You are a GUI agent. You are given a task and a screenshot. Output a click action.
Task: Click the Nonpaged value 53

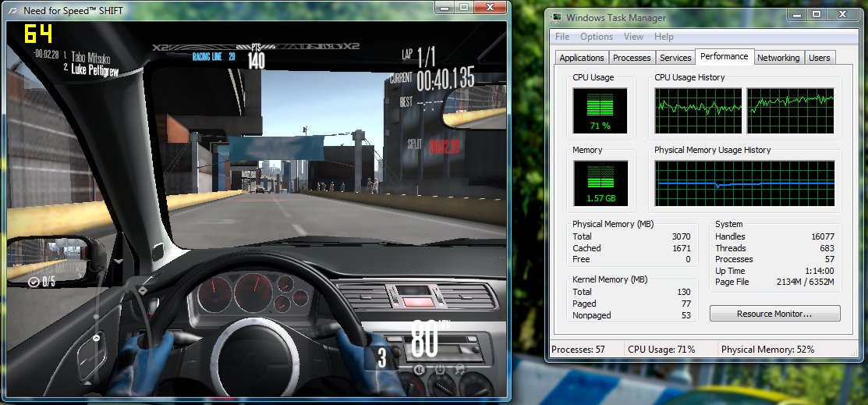[686, 315]
